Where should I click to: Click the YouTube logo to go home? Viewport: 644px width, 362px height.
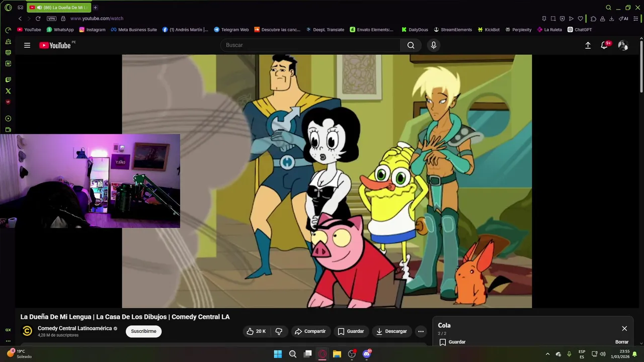coord(55,45)
